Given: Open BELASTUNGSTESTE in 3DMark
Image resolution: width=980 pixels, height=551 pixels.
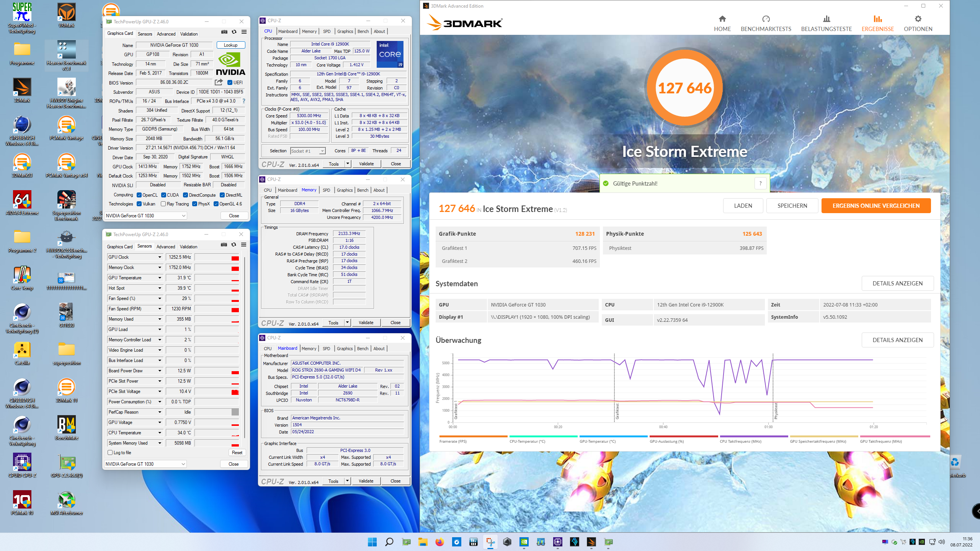Looking at the screenshot, I should (826, 24).
